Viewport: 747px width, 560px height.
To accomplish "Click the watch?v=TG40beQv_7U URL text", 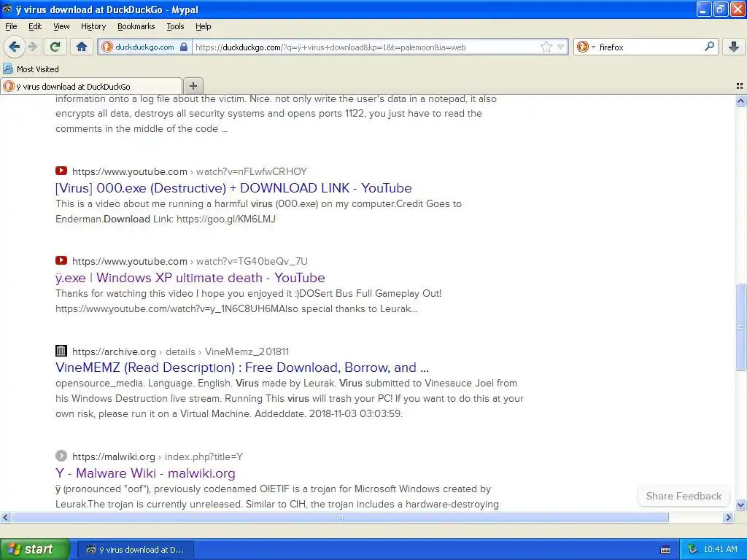I will coord(252,261).
